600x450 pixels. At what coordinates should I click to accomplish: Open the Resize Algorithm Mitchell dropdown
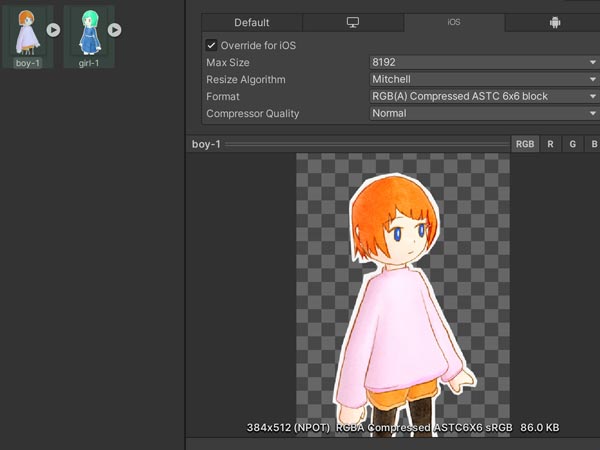(x=482, y=80)
